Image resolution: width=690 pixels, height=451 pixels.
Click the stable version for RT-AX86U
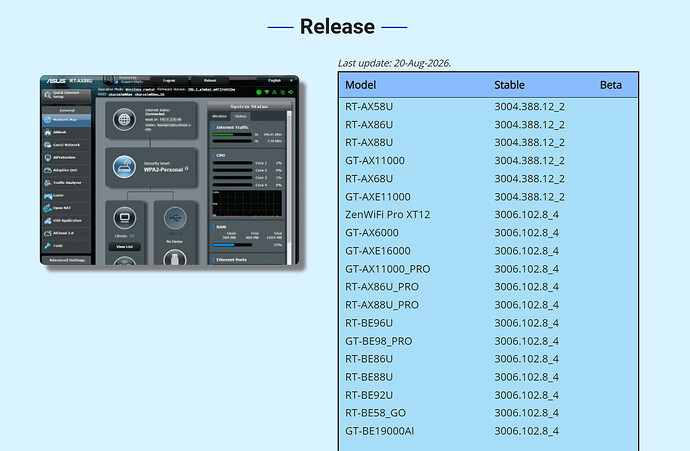pos(529,125)
